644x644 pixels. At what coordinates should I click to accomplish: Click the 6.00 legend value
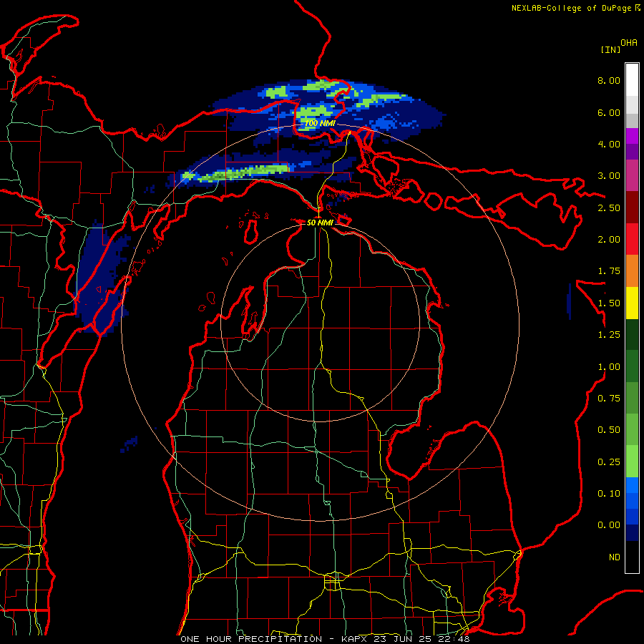point(609,112)
